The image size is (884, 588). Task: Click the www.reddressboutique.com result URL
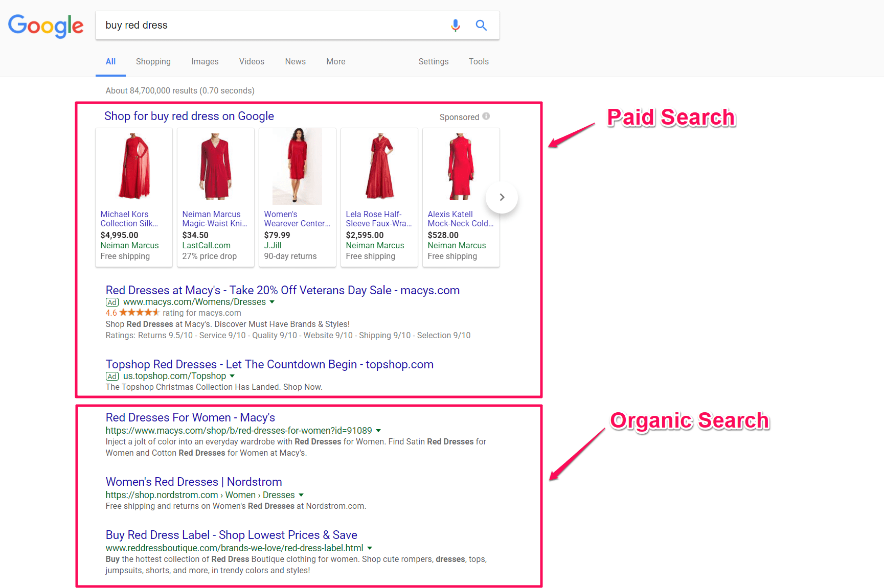pyautogui.click(x=234, y=548)
